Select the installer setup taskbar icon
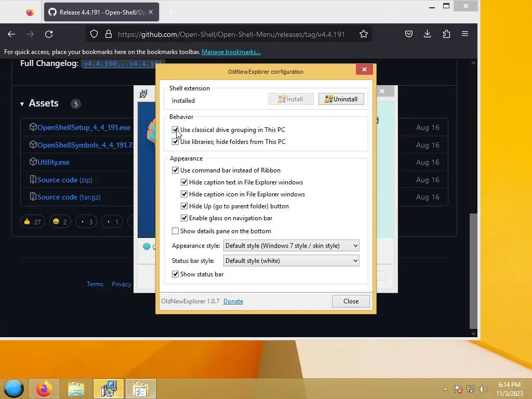 click(x=109, y=389)
